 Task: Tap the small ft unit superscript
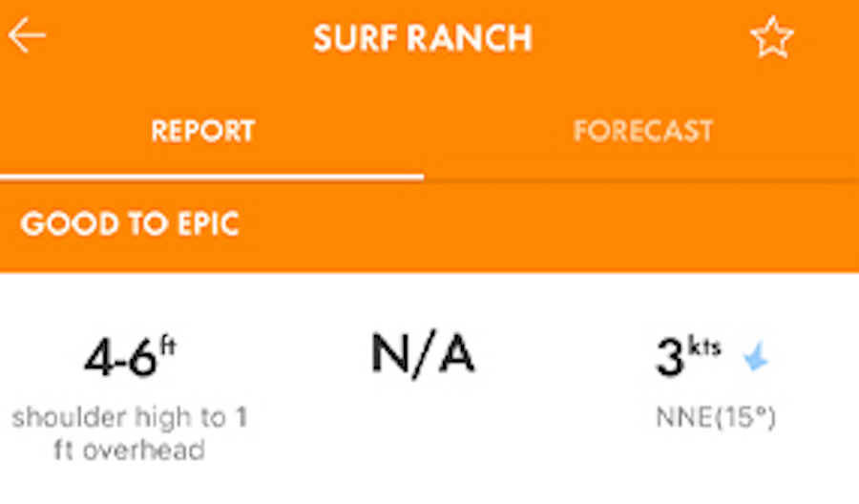point(168,345)
